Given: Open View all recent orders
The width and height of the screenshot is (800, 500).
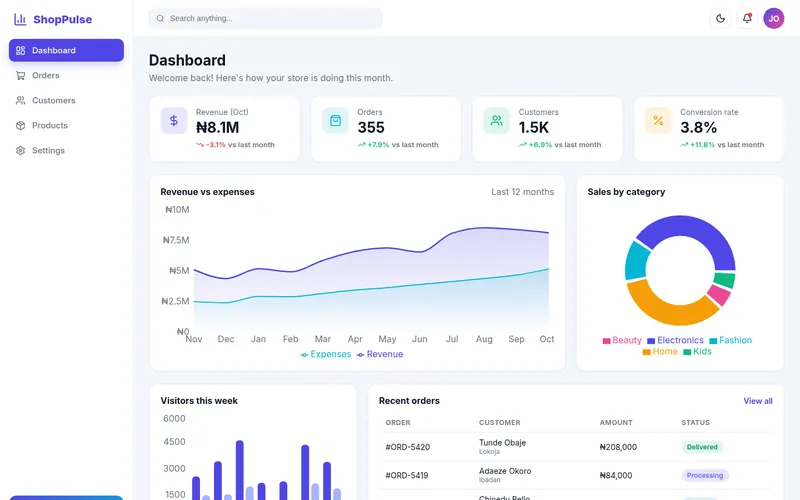Looking at the screenshot, I should point(758,401).
